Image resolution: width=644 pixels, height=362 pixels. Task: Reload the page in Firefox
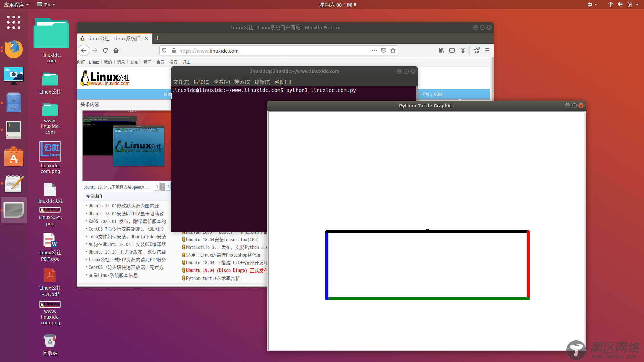point(105,50)
